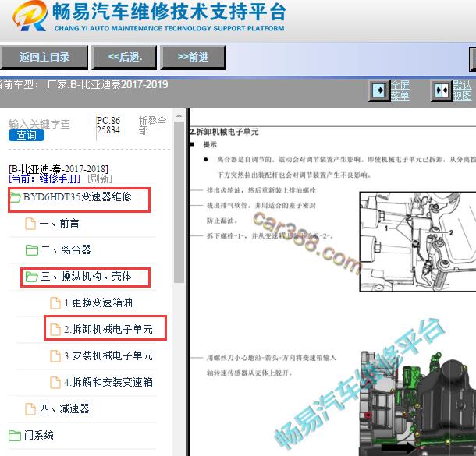Click the blue 查询 search button
The height and width of the screenshot is (456, 476).
click(x=27, y=135)
